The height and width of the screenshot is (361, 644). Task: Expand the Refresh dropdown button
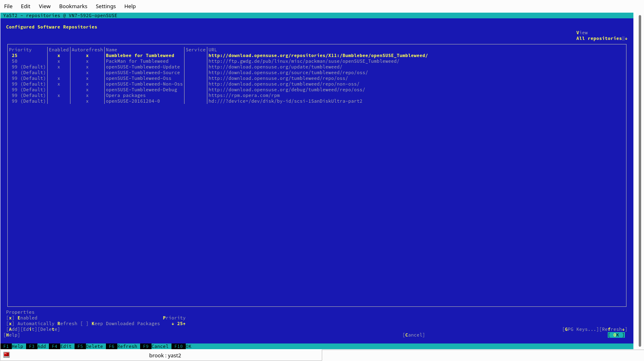pyautogui.click(x=613, y=329)
